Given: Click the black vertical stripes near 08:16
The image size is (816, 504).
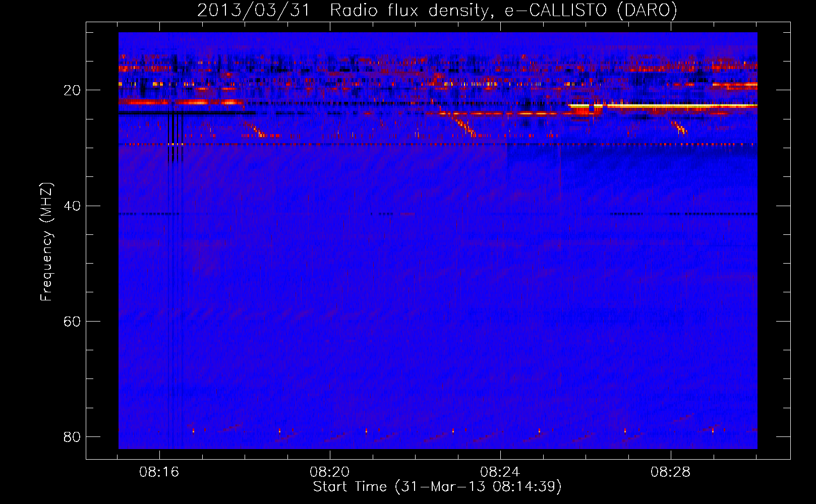Looking at the screenshot, I should (176, 137).
